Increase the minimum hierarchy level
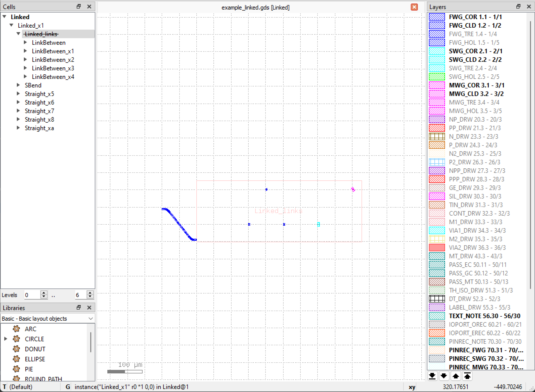Image resolution: width=535 pixels, height=392 pixels. 44,293
